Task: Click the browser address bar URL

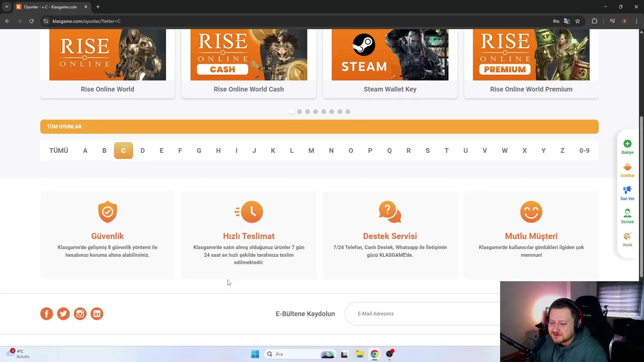Action: [x=87, y=21]
